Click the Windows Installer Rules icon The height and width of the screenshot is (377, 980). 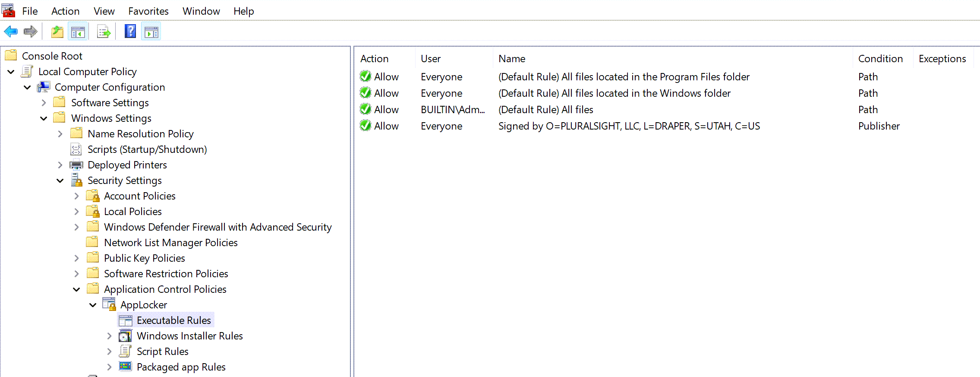click(x=126, y=336)
